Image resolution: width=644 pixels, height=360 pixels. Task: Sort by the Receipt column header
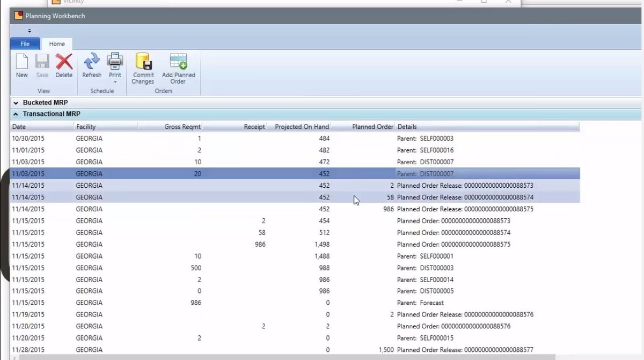(x=235, y=127)
